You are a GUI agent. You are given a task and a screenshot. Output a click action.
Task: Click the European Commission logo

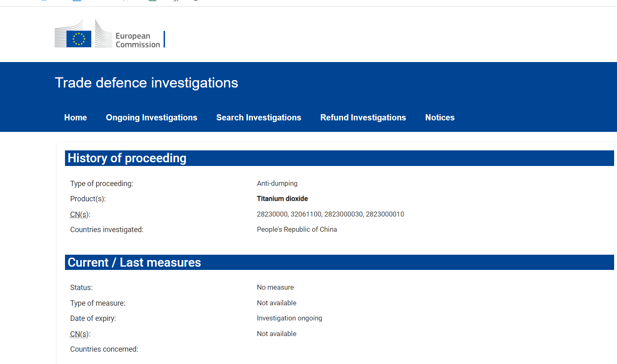(x=109, y=35)
